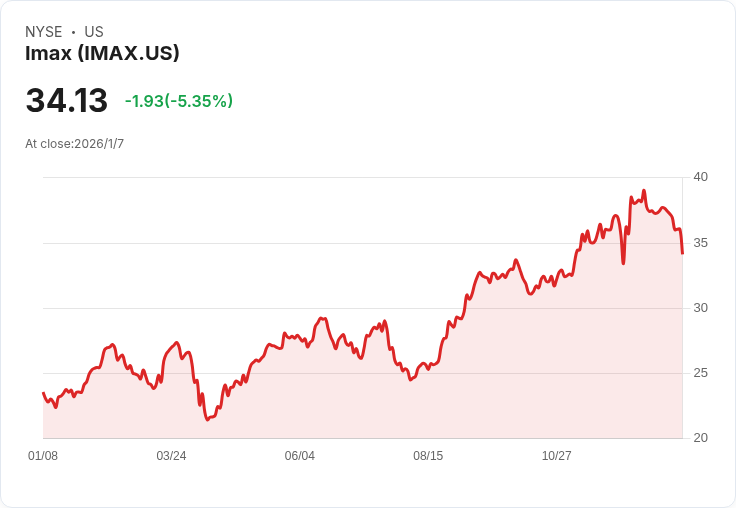Viewport: 736px width, 508px height.
Task: Click the 03/24 date axis label
Action: coord(171,455)
